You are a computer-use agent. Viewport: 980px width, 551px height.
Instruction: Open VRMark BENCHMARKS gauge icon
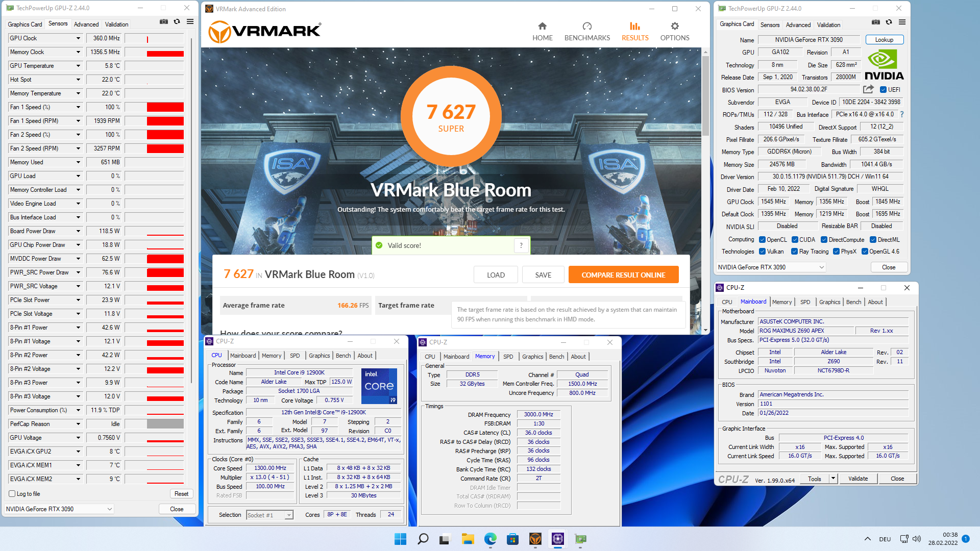587,26
